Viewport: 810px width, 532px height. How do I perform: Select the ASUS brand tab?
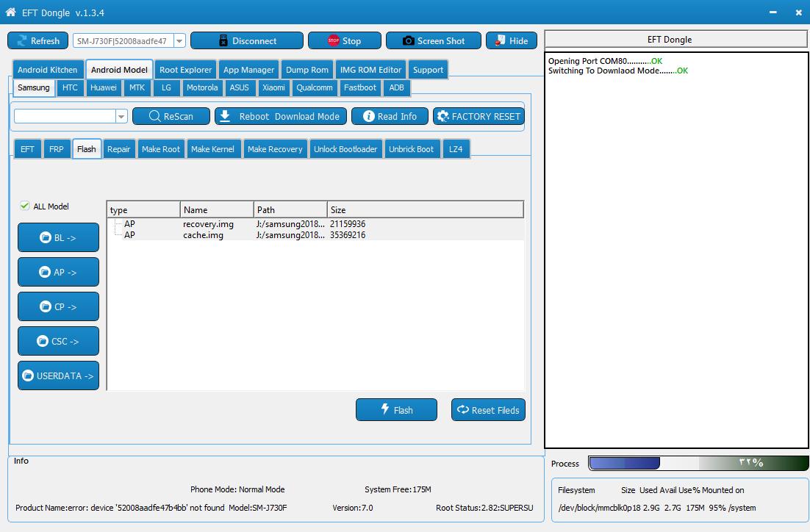coord(239,87)
